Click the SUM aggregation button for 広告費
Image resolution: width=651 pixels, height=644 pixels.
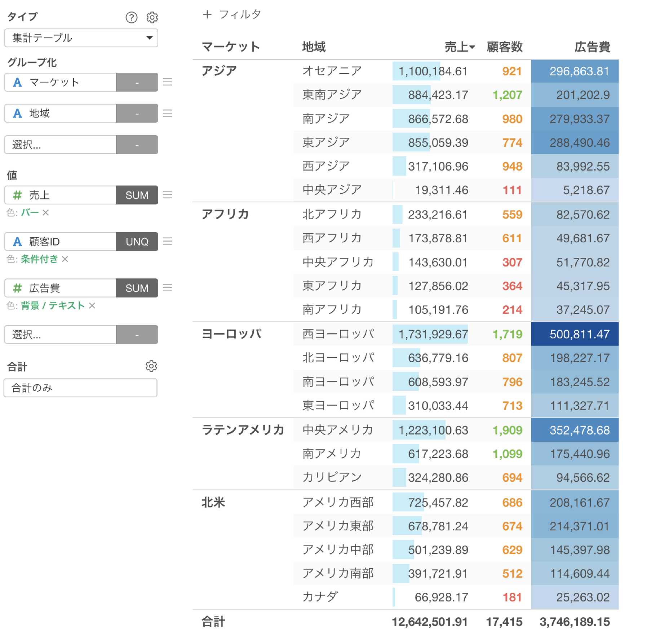(x=137, y=288)
